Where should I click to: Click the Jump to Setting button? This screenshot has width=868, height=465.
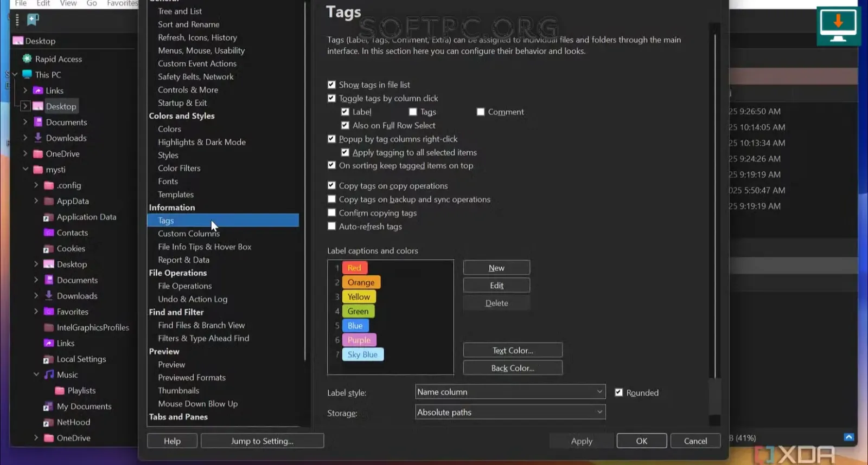click(x=262, y=441)
